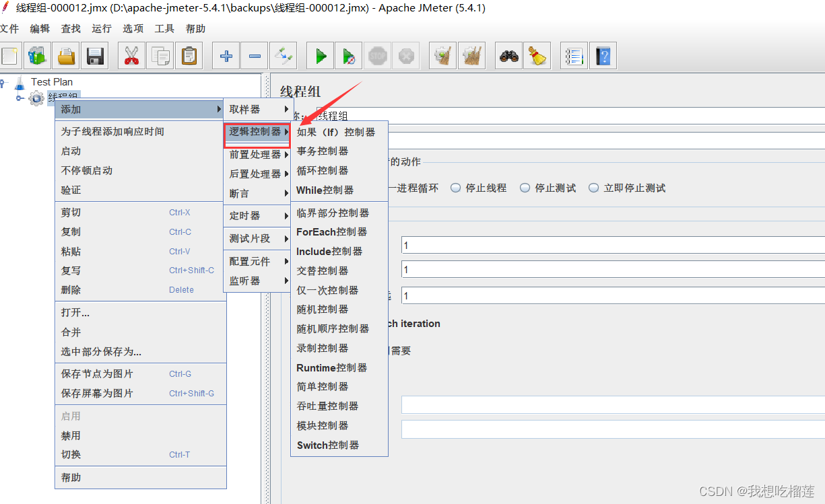Select 保存节点为图片 in context menu
The height and width of the screenshot is (504, 825).
point(140,373)
